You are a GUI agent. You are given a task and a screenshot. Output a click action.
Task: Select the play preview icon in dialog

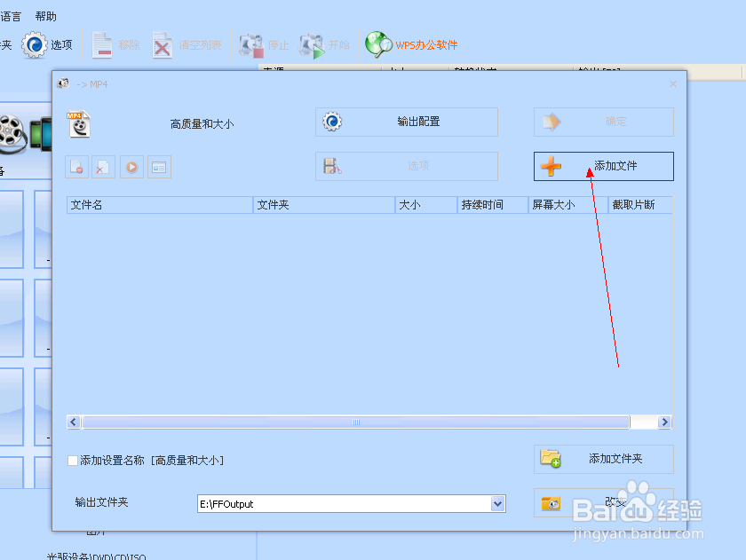[131, 167]
